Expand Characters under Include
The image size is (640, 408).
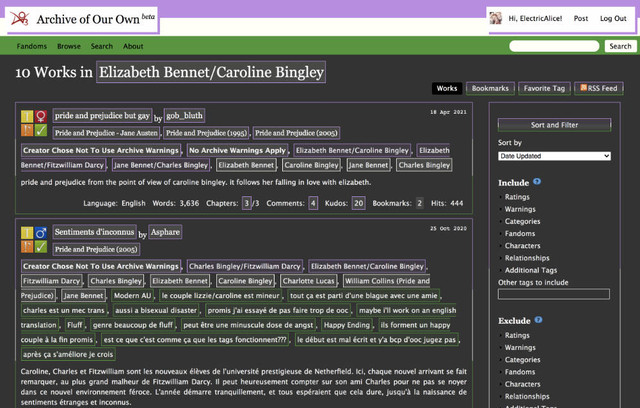coord(522,246)
